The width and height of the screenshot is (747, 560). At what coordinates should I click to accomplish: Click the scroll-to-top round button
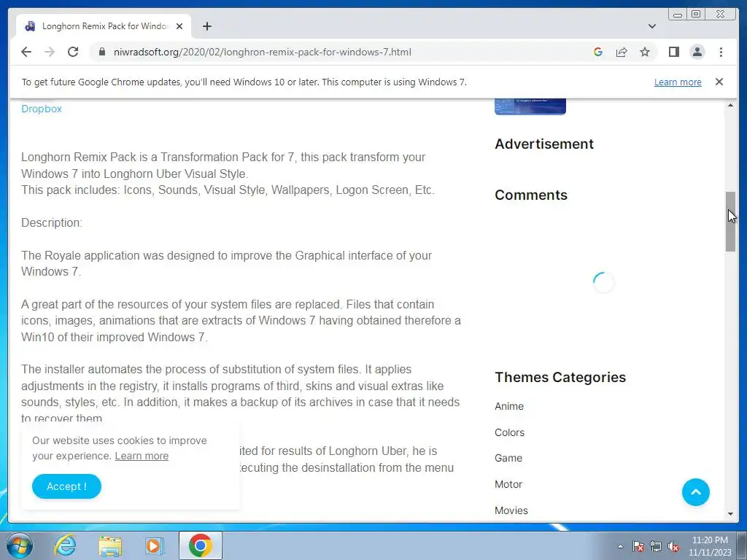(695, 492)
